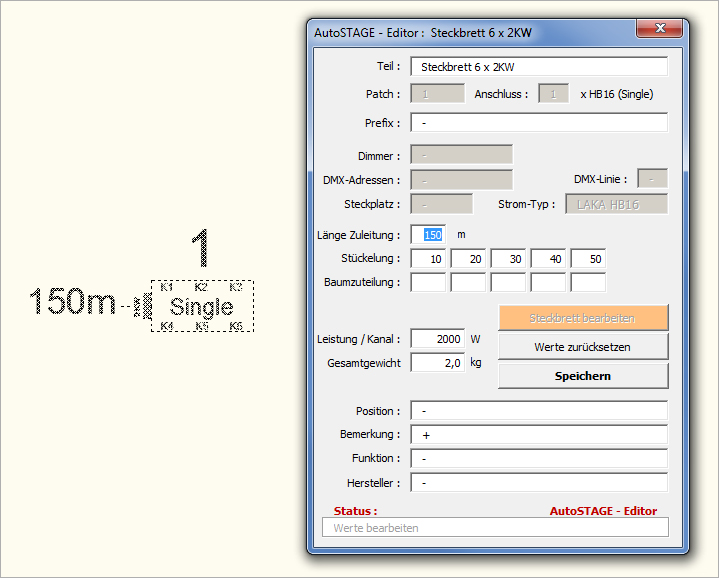
Task: Click into the Prefix text field
Action: 538,123
